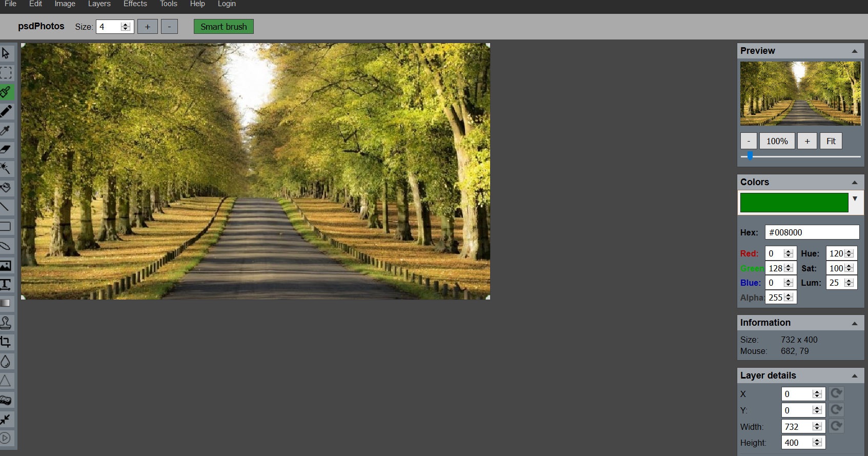Zoom in with Preview plus button
868x456 pixels.
808,141
